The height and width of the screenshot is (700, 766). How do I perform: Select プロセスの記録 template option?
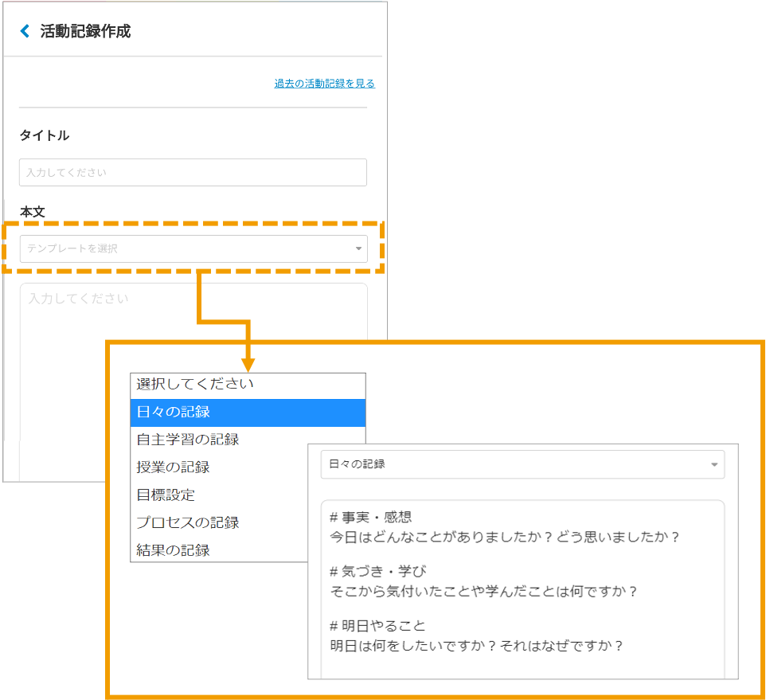click(x=219, y=522)
